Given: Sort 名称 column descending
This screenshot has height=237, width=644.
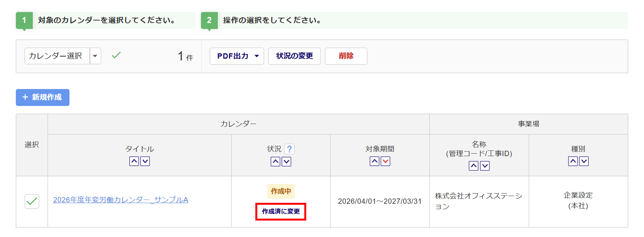Looking at the screenshot, I should [485, 166].
